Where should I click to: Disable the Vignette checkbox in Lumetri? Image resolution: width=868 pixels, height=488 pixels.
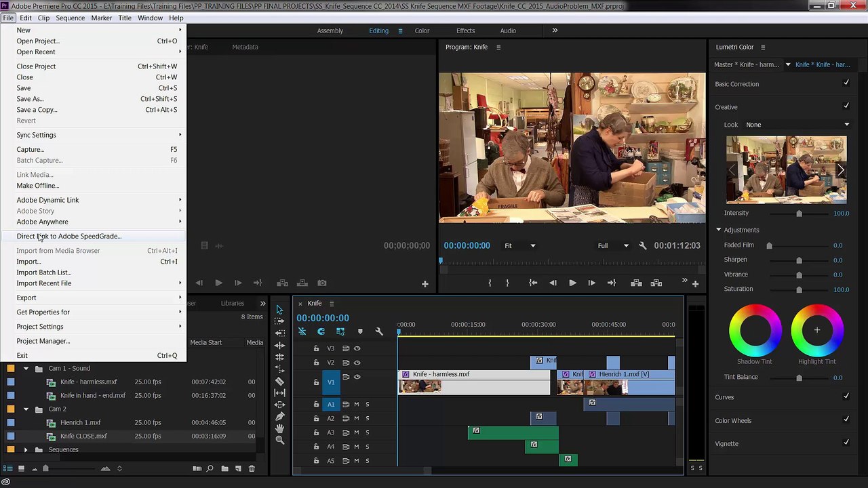click(x=846, y=443)
